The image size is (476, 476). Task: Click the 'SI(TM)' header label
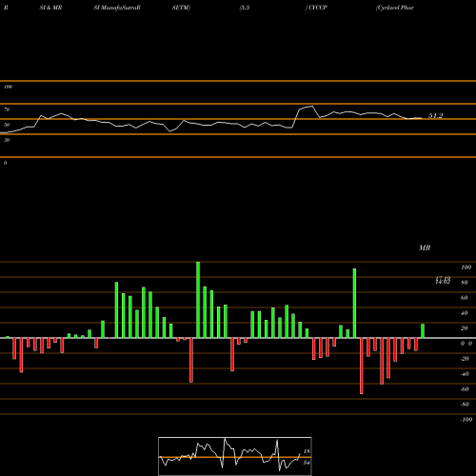181,8
